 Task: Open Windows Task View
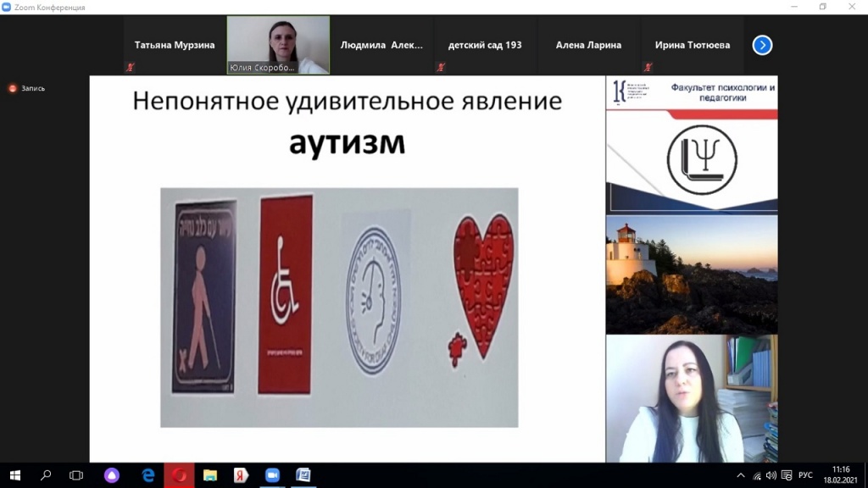click(x=76, y=475)
